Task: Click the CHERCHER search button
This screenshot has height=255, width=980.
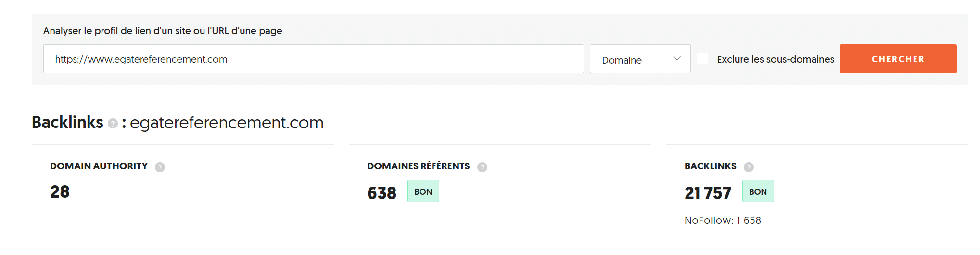Action: point(898,59)
